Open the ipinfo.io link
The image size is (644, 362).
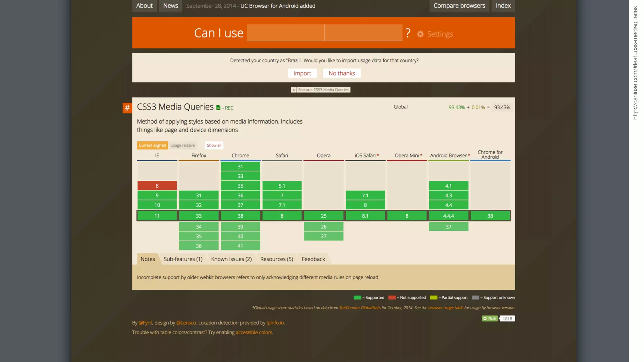(x=275, y=323)
